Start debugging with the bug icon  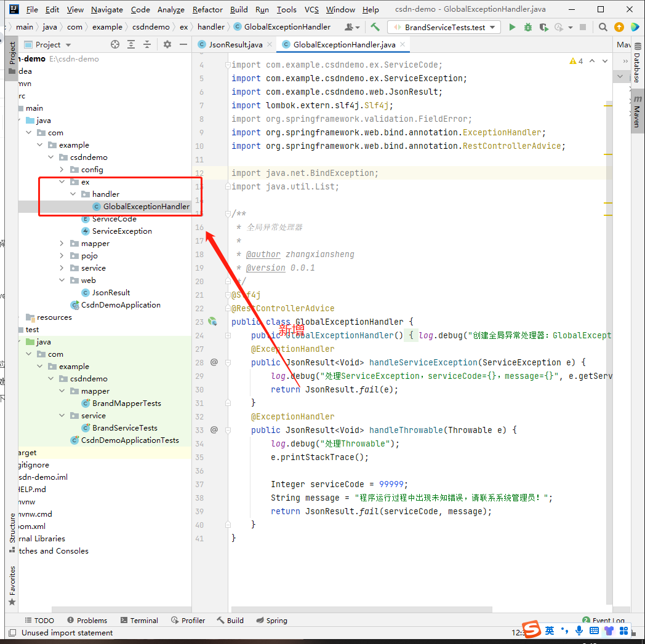click(x=528, y=27)
